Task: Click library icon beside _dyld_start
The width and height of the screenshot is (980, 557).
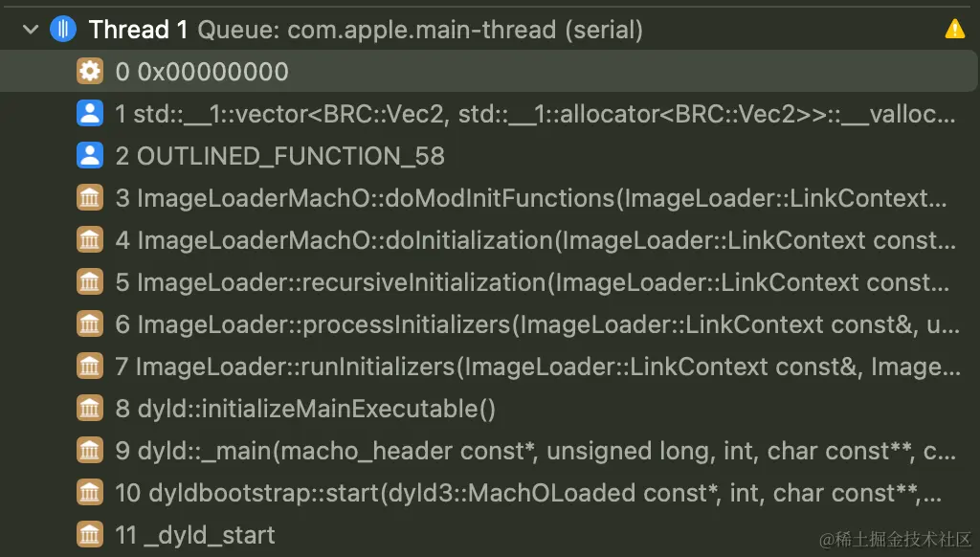Action: (x=90, y=534)
